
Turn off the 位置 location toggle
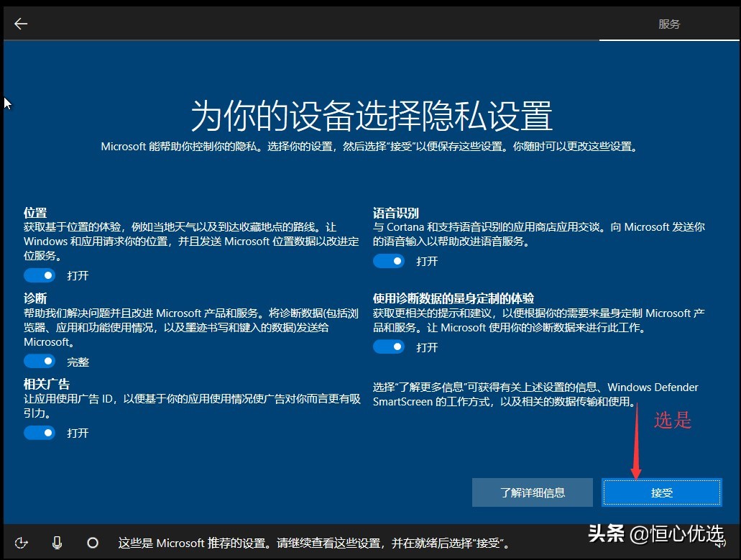coord(40,275)
